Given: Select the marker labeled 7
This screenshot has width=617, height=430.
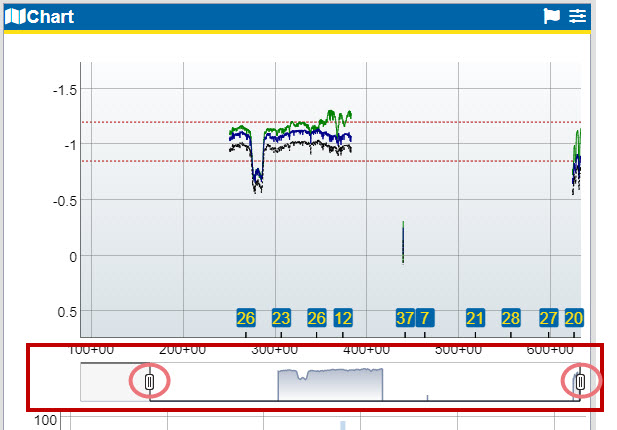Looking at the screenshot, I should click(x=425, y=318).
